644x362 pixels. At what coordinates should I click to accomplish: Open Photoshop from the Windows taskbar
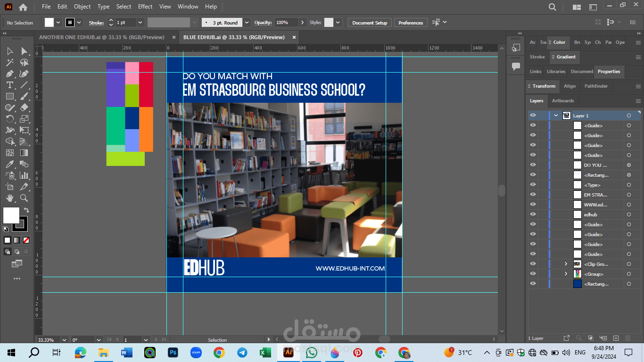pyautogui.click(x=173, y=353)
